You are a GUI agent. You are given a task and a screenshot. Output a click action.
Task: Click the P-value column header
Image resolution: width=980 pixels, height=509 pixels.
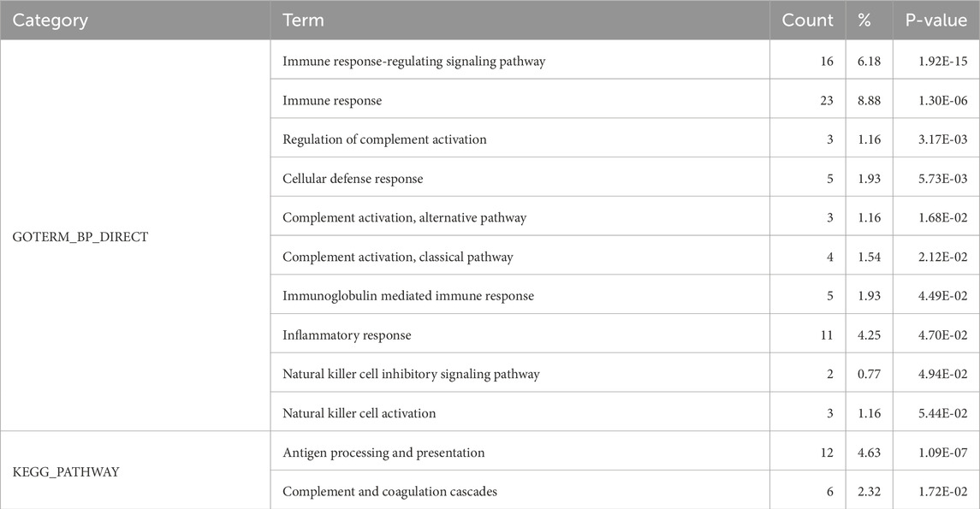[x=935, y=21]
